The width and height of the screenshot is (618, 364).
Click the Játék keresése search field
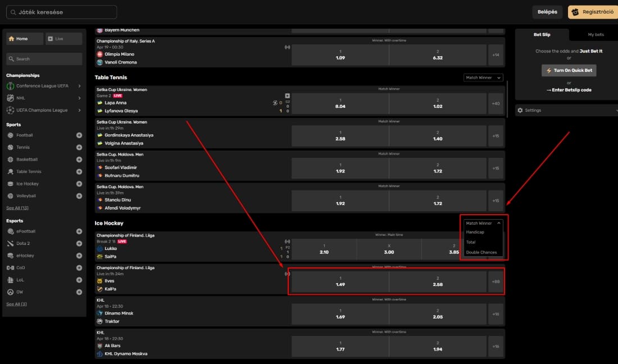click(61, 12)
